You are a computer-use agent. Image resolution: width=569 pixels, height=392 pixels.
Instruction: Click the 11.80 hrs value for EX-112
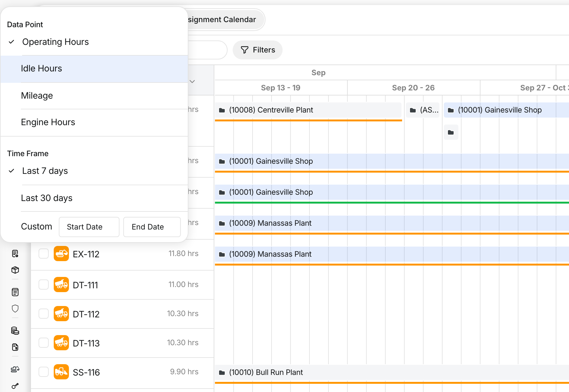coord(183,254)
